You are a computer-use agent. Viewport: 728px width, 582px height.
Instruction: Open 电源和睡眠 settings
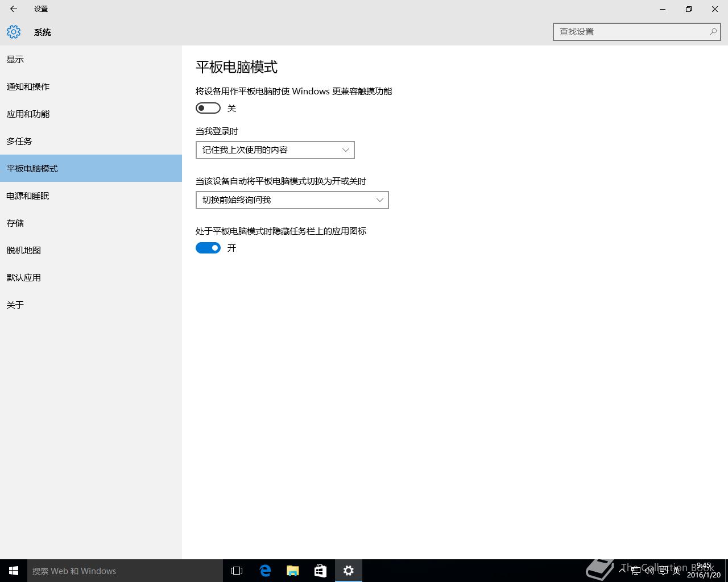pyautogui.click(x=91, y=196)
